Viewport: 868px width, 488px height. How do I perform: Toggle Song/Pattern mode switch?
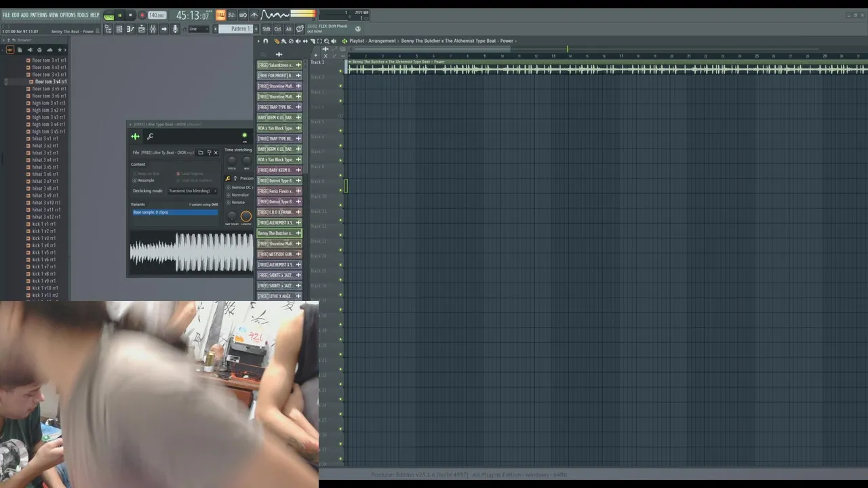[108, 15]
